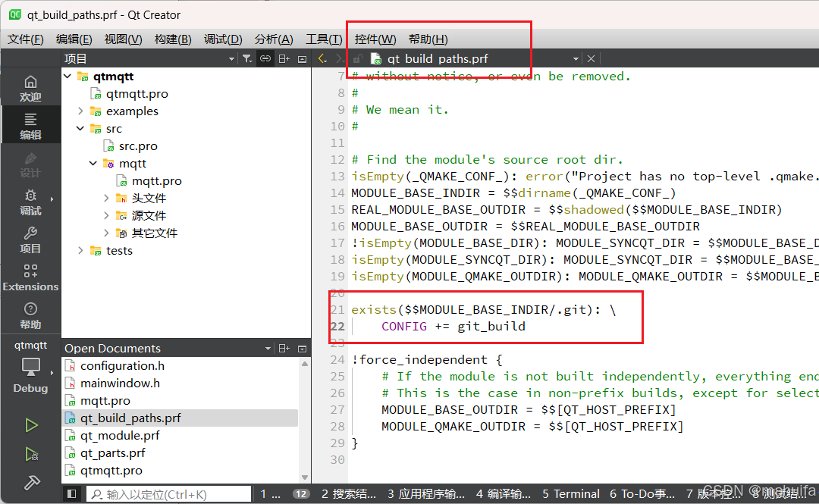This screenshot has width=819, height=504.
Task: Open Design (设计) mode
Action: [x=30, y=164]
